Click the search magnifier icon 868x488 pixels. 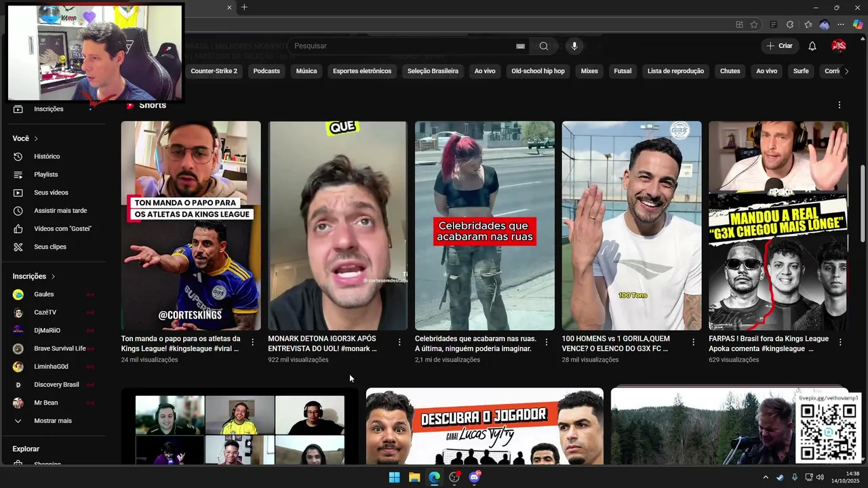tap(543, 46)
